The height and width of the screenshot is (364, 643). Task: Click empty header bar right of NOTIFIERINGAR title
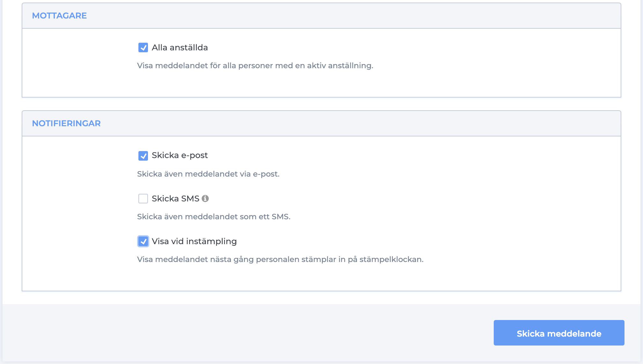(x=351, y=123)
